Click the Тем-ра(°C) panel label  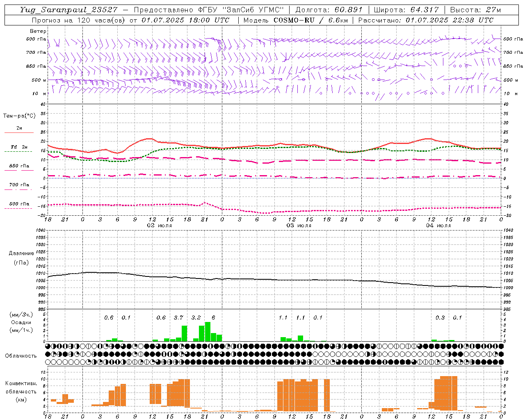click(19, 116)
